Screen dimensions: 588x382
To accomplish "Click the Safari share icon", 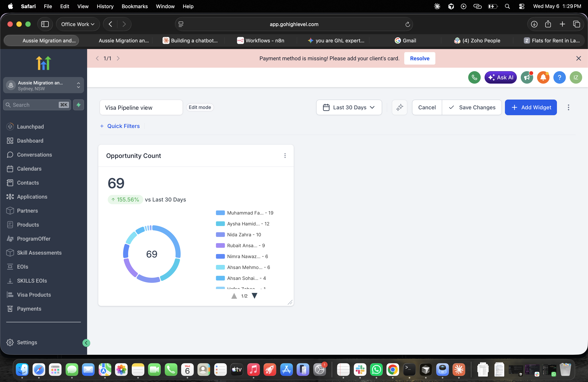I will (x=548, y=24).
